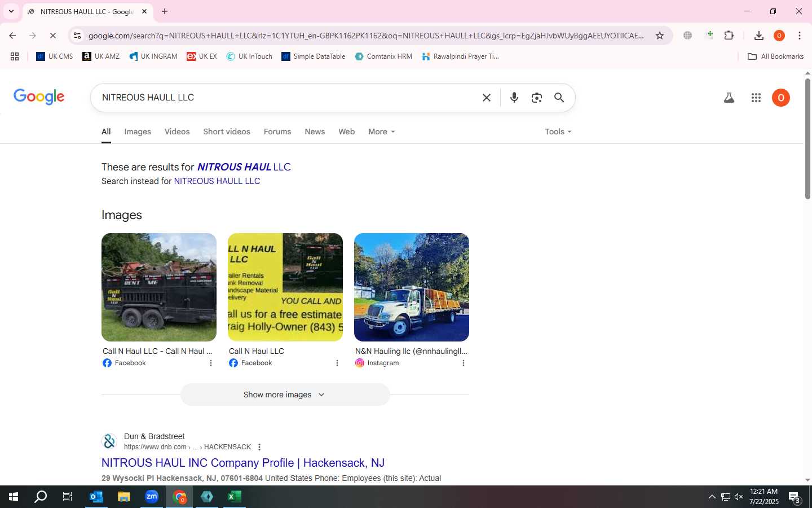Close the NITREOUS HAULL LLC tab
The height and width of the screenshot is (508, 812).
click(144, 11)
